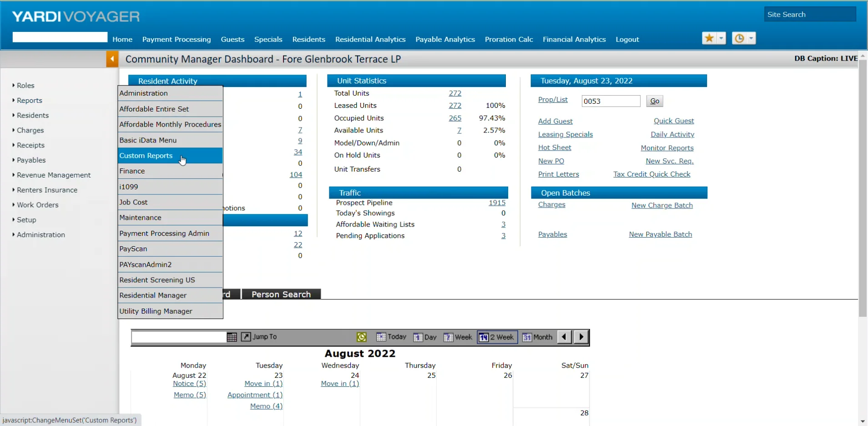
Task: Choose Residential Manager in the roles popup
Action: pyautogui.click(x=170, y=295)
